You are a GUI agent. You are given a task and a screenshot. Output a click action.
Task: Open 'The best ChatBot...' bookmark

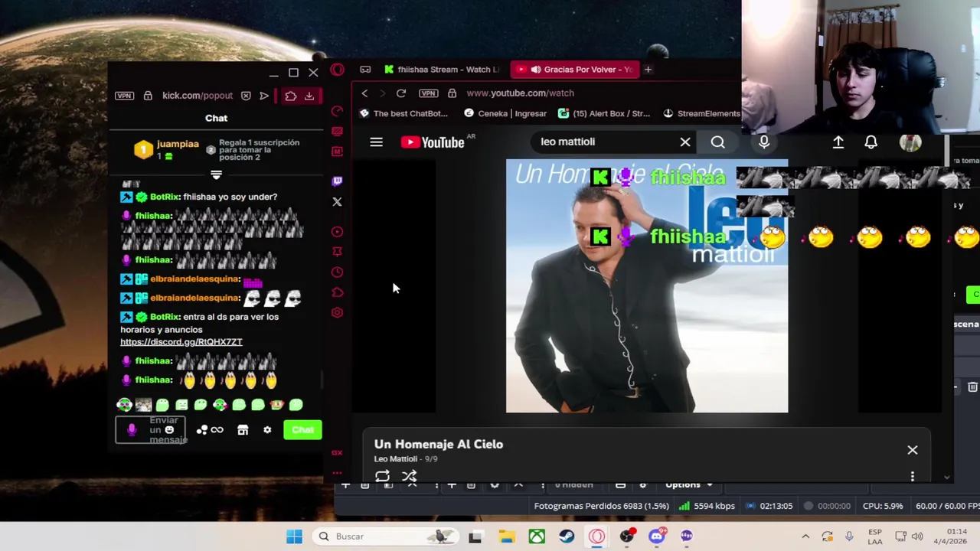tap(404, 113)
